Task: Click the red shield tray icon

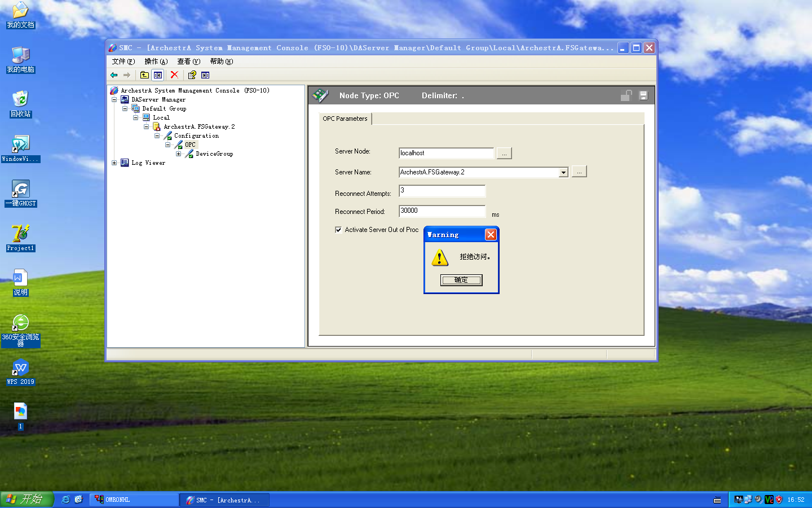Action: [x=779, y=500]
